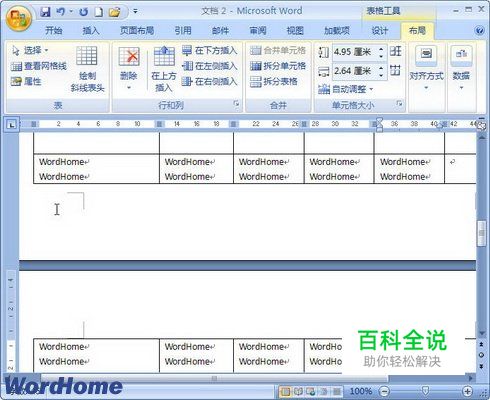Zoom in with plus button

[468, 391]
